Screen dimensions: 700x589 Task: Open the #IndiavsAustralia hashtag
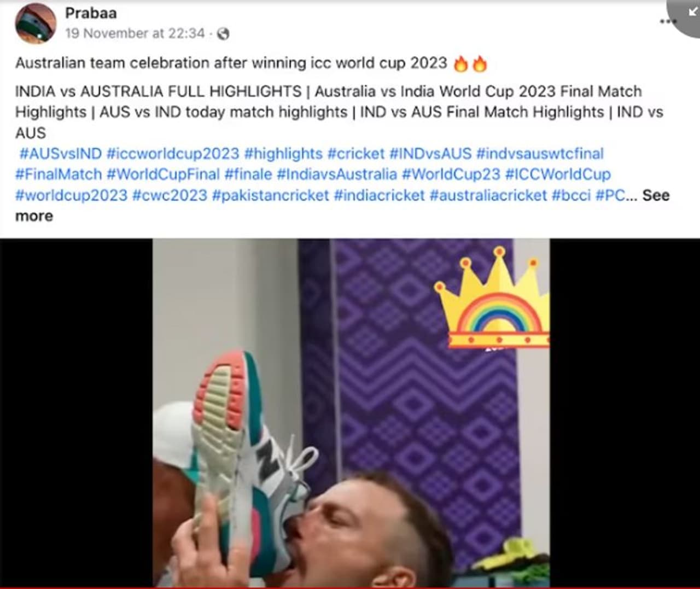click(x=337, y=174)
